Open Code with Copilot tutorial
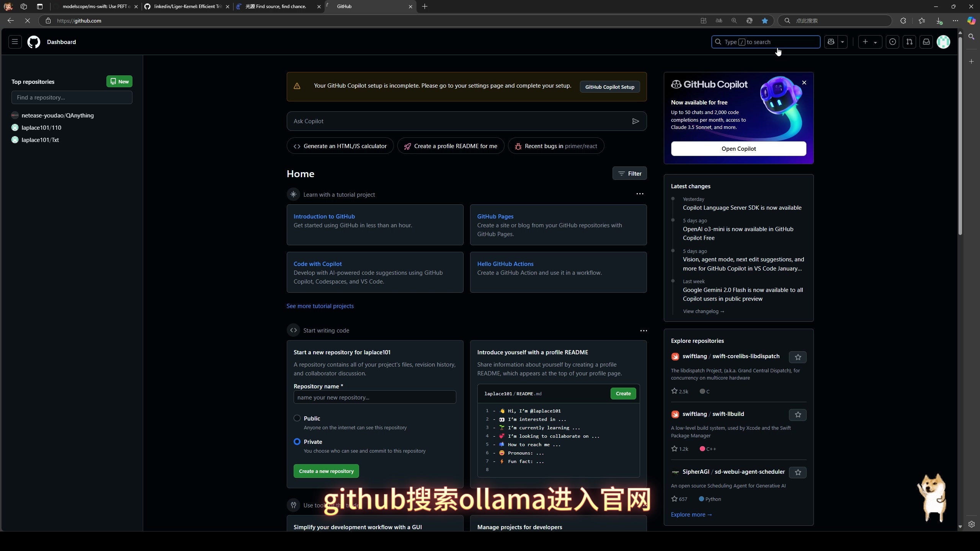This screenshot has height=551, width=980. point(318,264)
